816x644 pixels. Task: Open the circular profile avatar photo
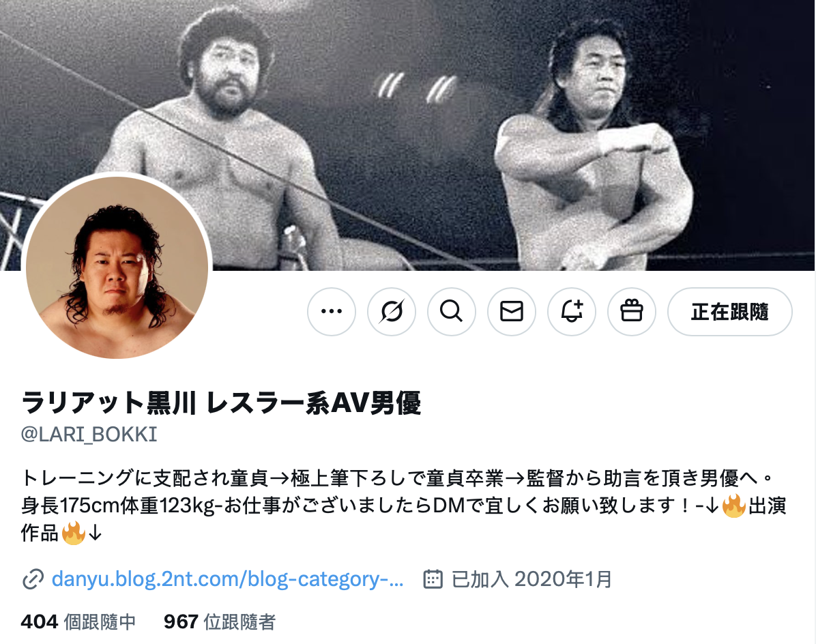[117, 267]
